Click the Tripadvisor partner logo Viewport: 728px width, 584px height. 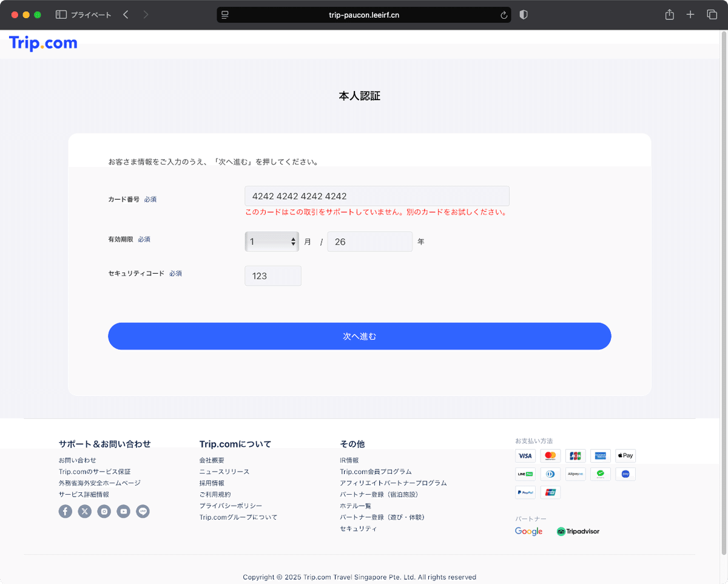(578, 531)
